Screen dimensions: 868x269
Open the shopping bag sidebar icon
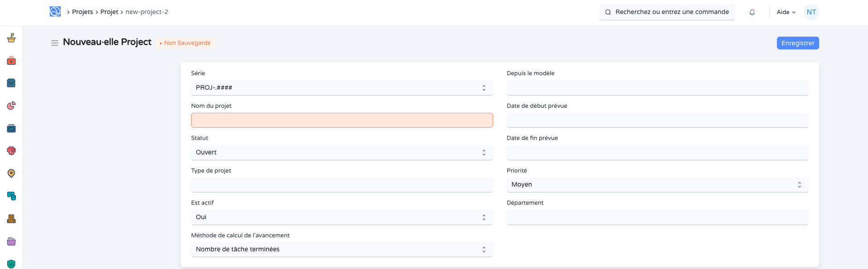(x=11, y=83)
